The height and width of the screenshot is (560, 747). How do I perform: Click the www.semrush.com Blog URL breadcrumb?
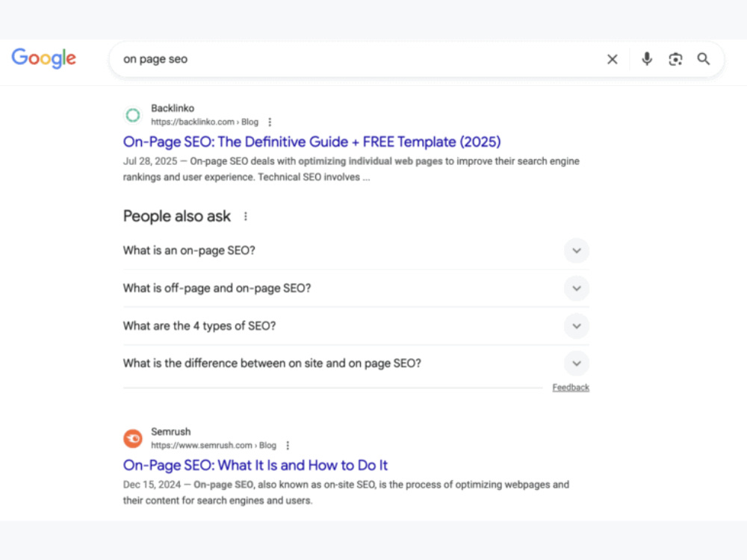coord(214,445)
